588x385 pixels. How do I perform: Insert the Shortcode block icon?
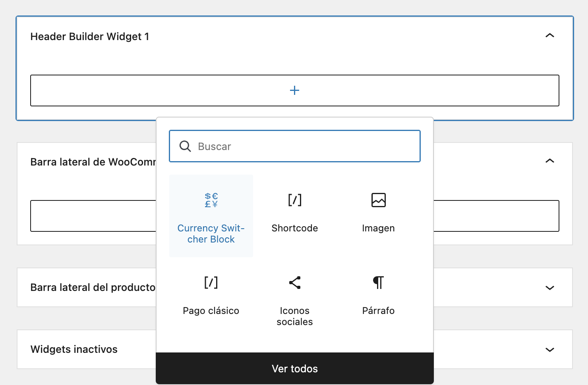[295, 200]
